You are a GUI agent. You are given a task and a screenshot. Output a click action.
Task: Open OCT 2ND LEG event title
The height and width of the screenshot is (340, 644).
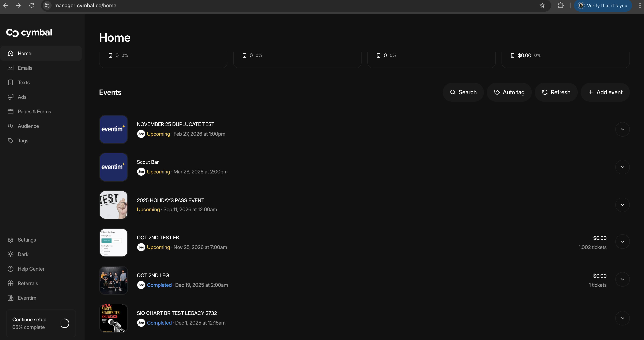point(153,276)
